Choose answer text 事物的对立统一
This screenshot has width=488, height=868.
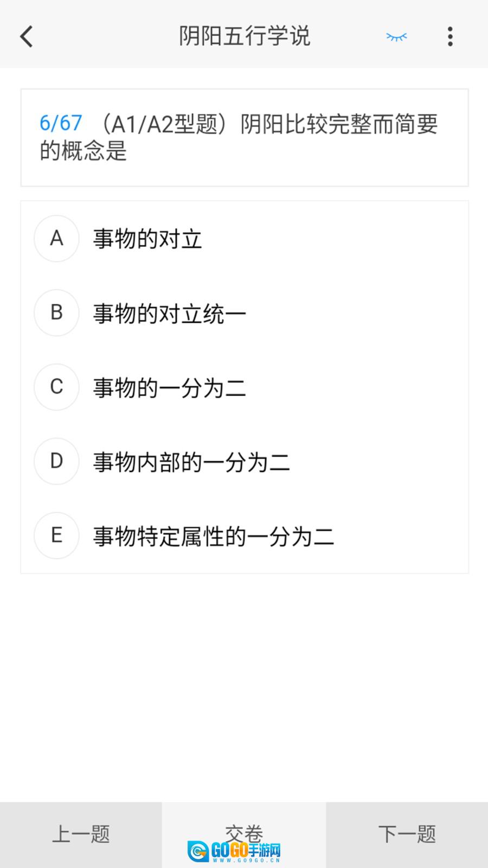tap(170, 314)
